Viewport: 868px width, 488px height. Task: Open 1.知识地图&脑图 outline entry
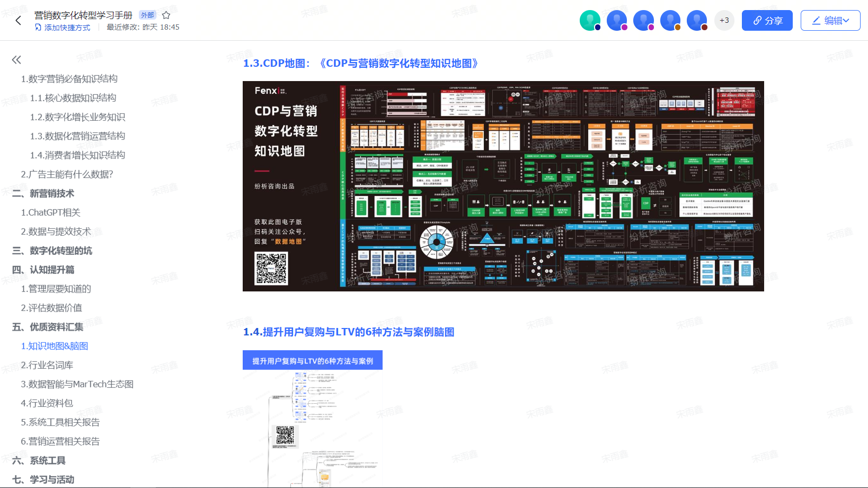(54, 346)
